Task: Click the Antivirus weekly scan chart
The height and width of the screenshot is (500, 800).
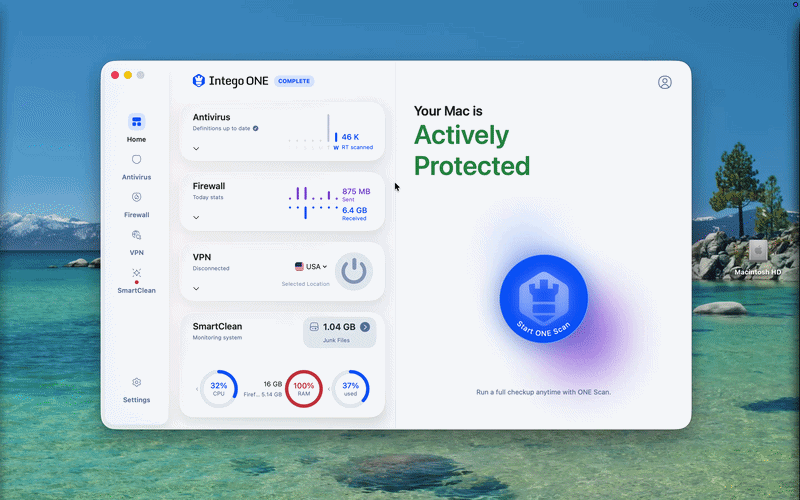Action: coord(313,133)
